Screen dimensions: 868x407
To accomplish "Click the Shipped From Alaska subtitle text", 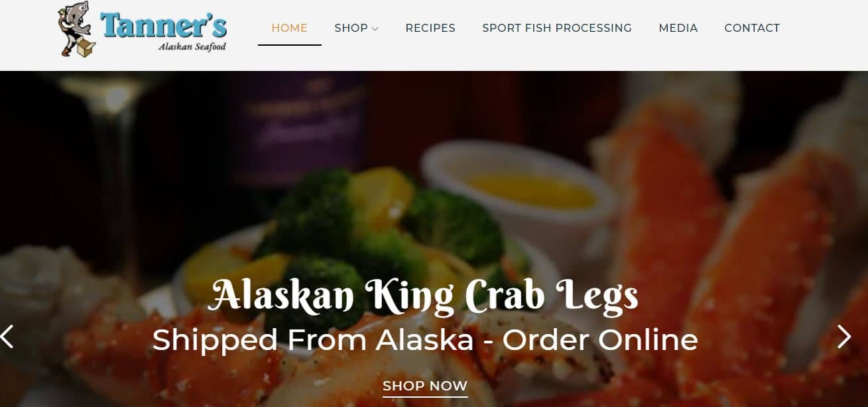I will (424, 339).
